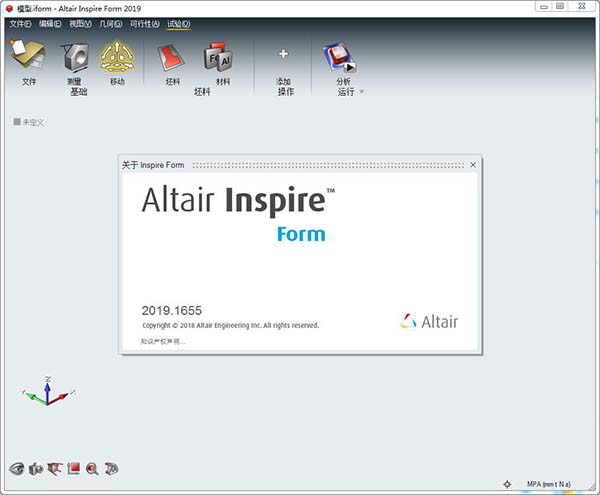Run the 分析 analysis icon
Screen dimensions: 600x495
tap(339, 58)
